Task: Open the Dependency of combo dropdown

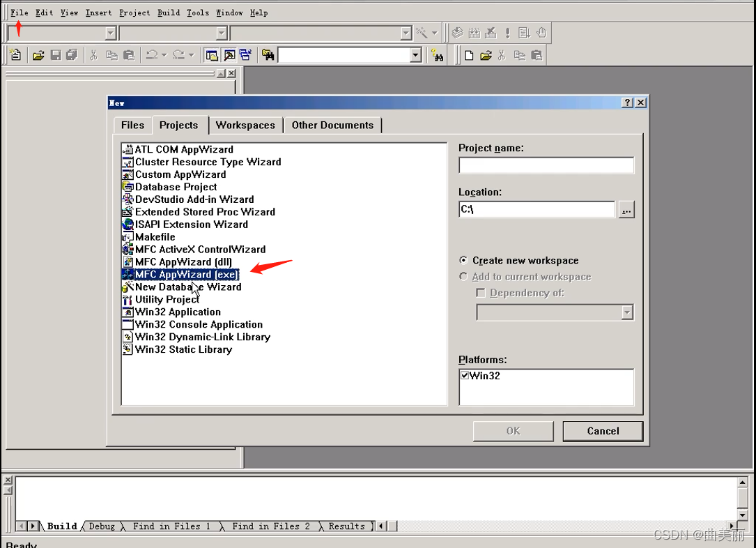Action: [x=627, y=312]
